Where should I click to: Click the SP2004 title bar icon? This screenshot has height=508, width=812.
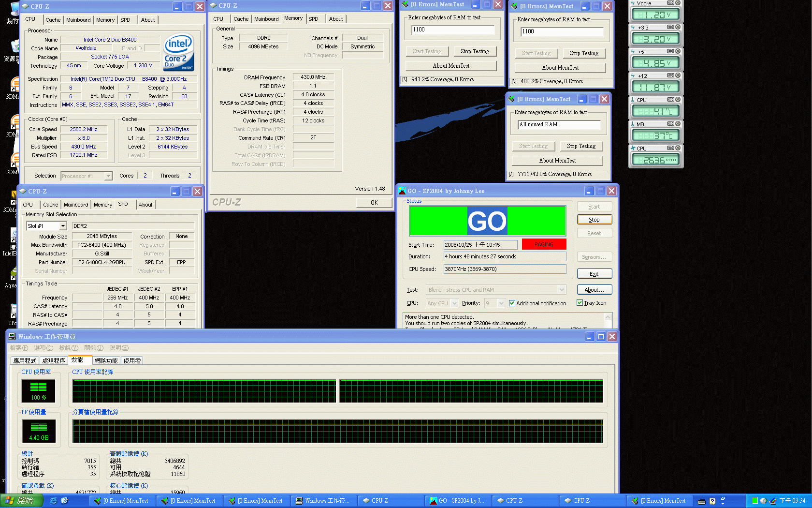tap(402, 191)
